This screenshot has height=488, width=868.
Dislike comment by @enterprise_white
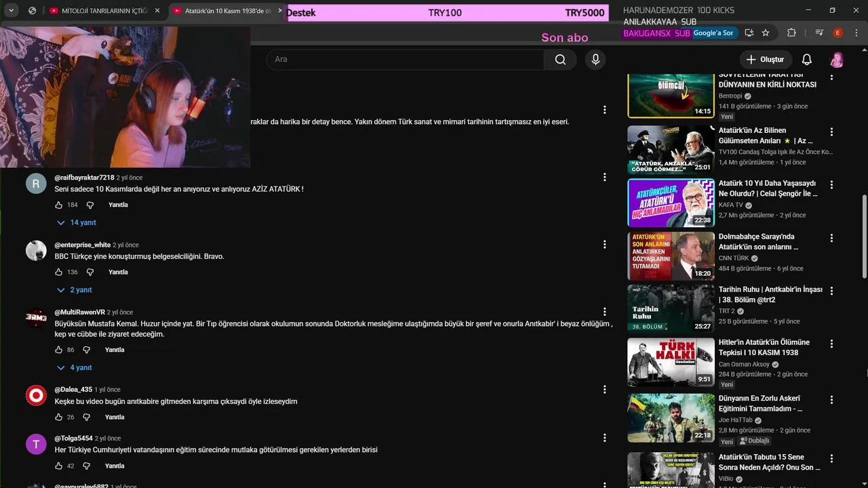pos(90,272)
